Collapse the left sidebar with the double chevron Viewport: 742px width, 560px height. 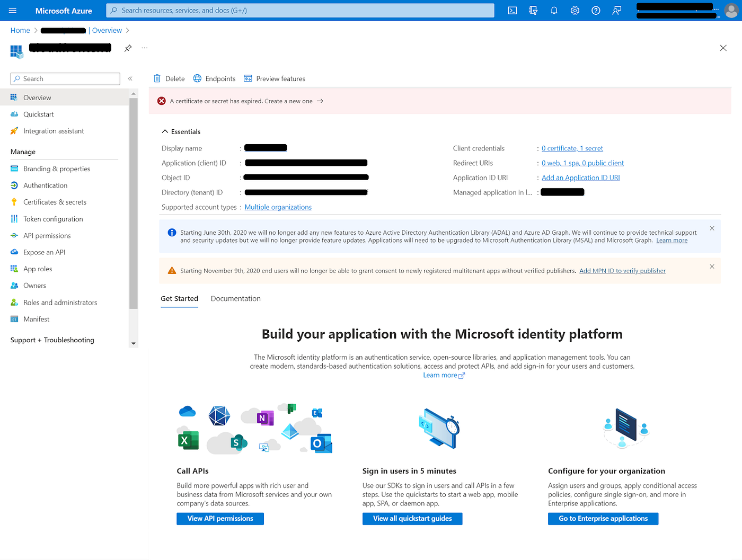click(130, 78)
